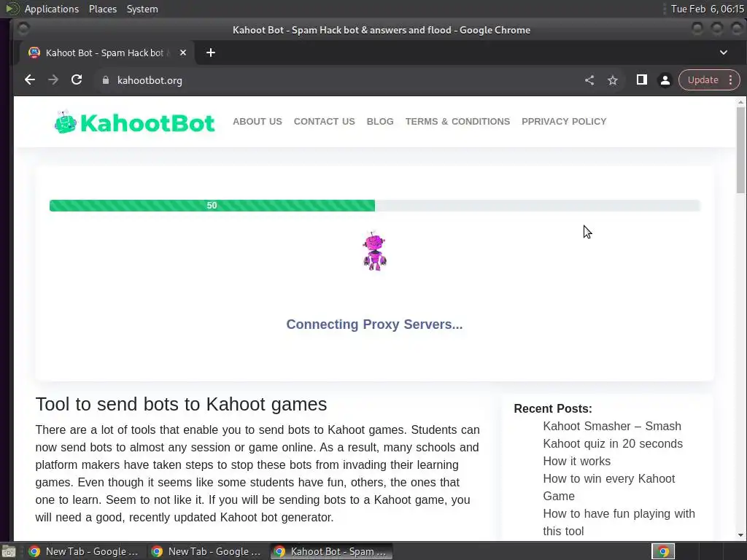Viewport: 747px width, 560px height.
Task: Click the page vertical scrollbar thumb
Action: 740,150
